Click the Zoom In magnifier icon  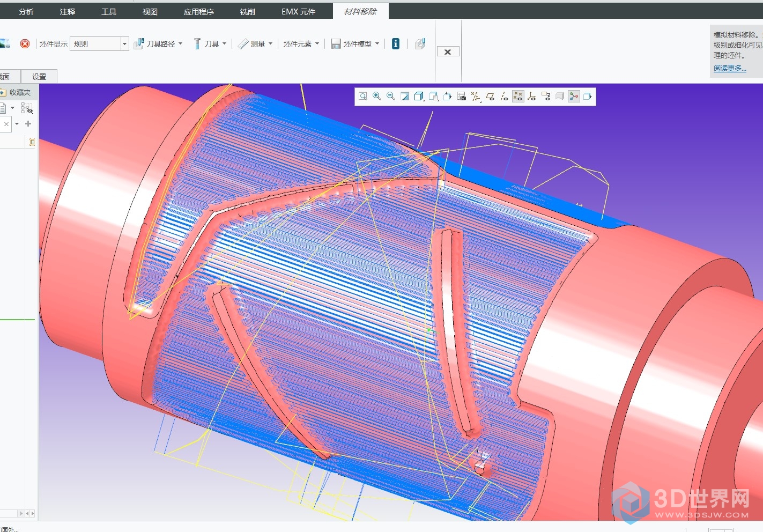[377, 97]
